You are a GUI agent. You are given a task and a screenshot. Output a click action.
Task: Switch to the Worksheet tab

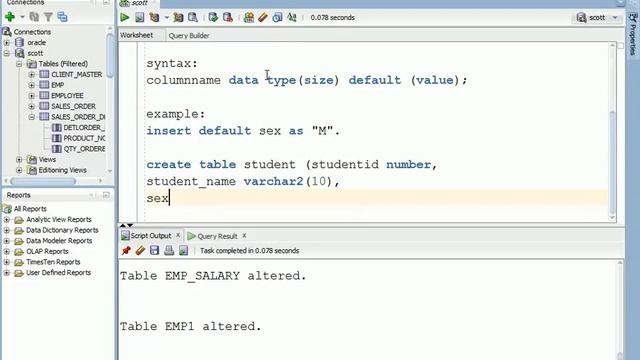coord(136,36)
